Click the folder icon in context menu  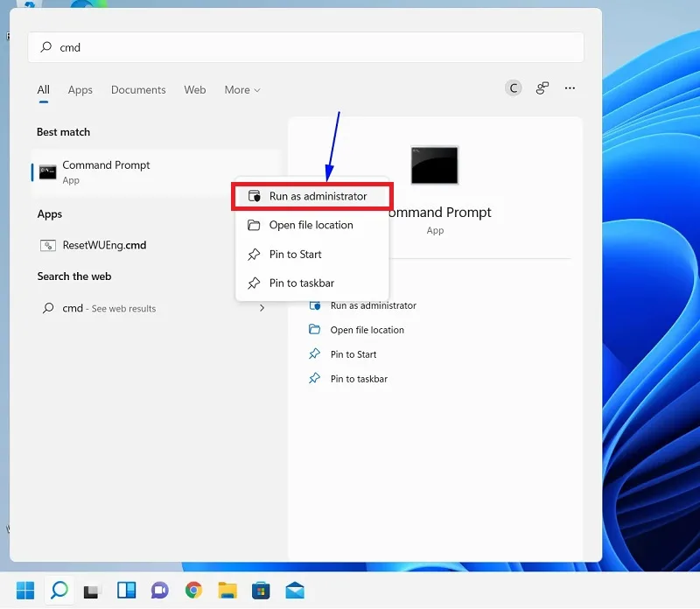(x=254, y=225)
